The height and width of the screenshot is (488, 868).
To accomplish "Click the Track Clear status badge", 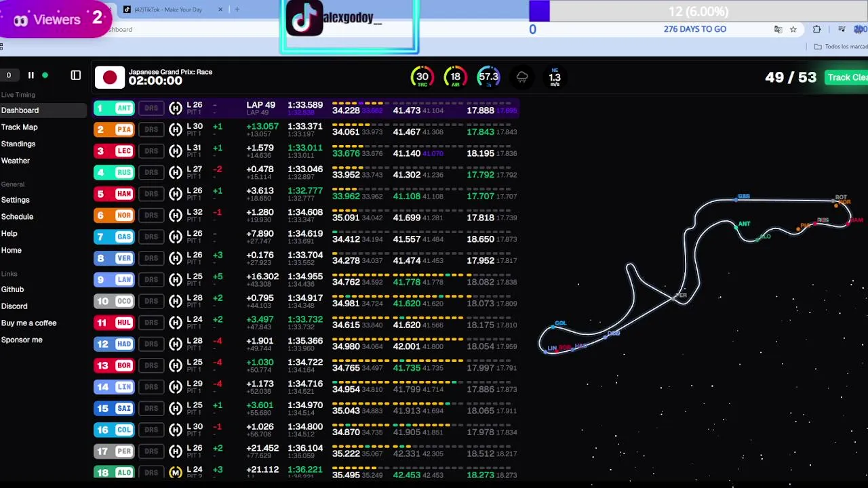I will (846, 77).
